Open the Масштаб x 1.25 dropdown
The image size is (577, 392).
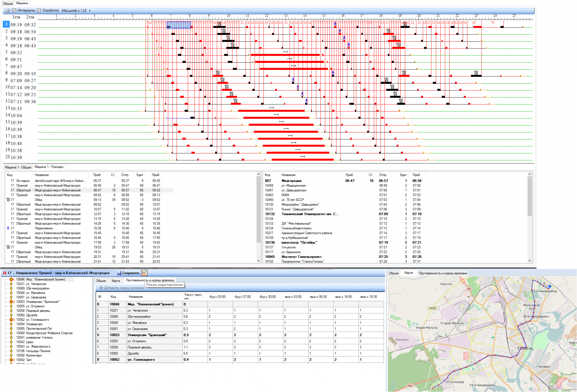coord(90,11)
